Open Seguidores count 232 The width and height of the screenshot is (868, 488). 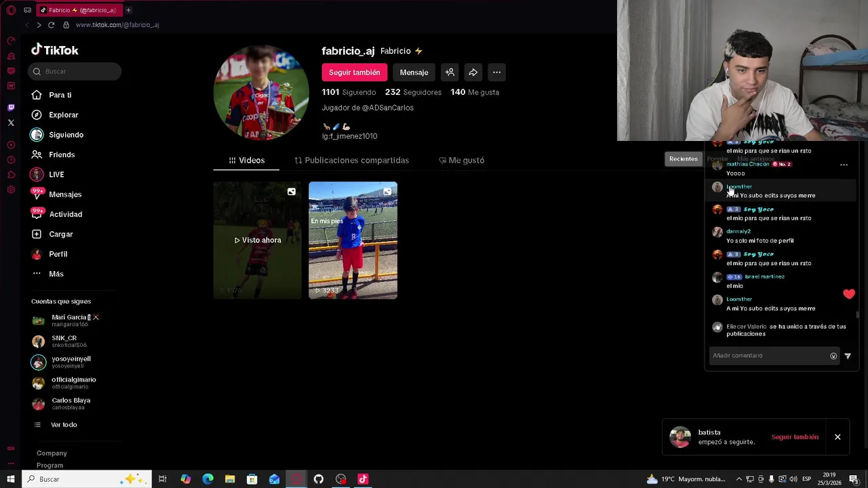(413, 92)
